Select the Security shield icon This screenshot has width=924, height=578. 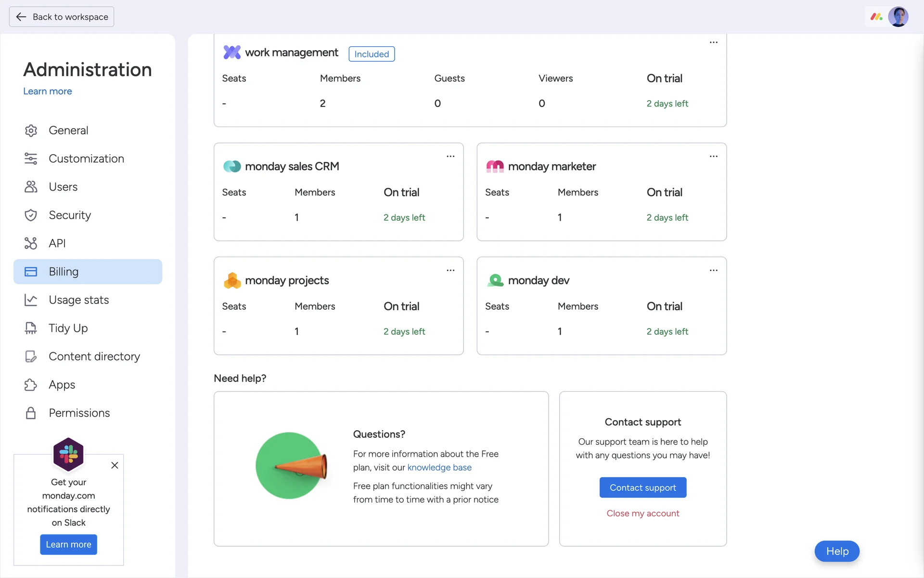point(31,215)
